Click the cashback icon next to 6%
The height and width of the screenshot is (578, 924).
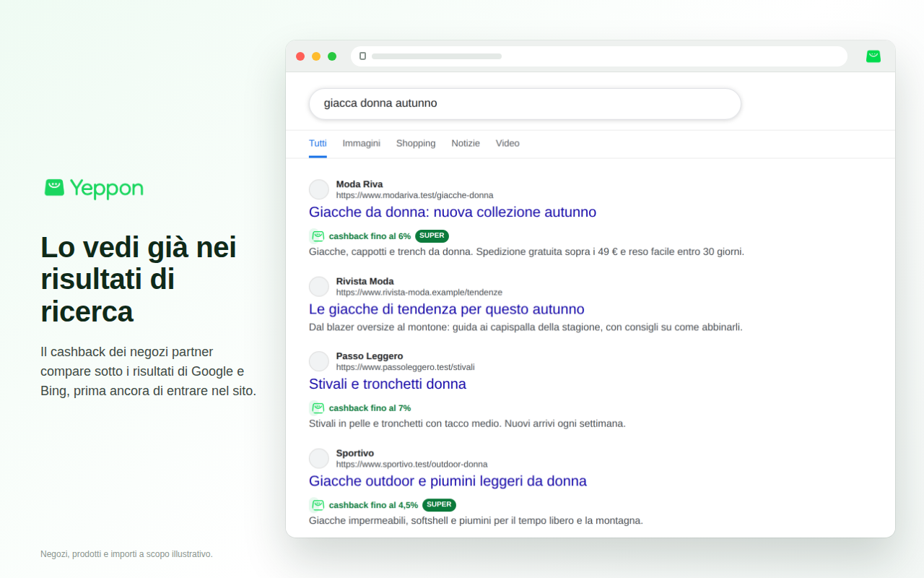click(x=317, y=236)
